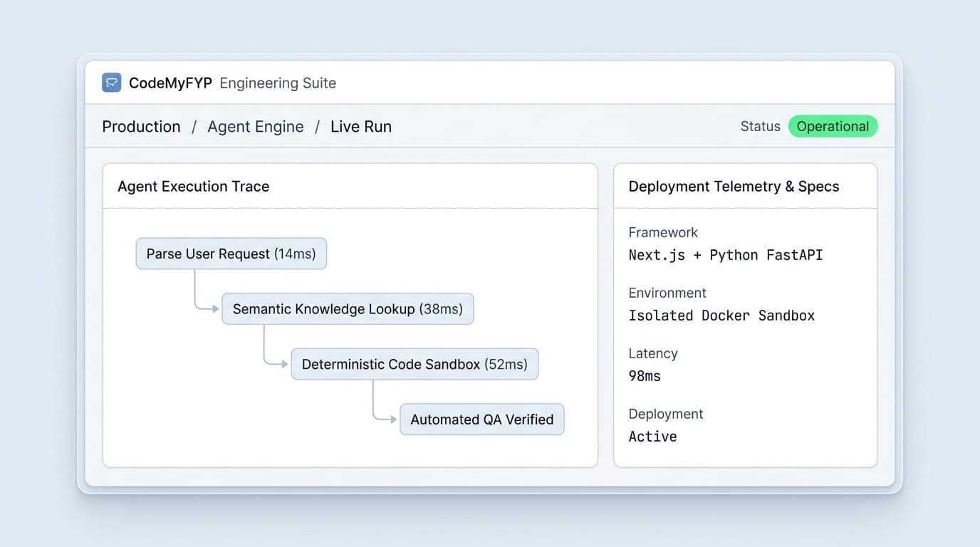The image size is (980, 547).
Task: Click the Environment label
Action: point(667,293)
